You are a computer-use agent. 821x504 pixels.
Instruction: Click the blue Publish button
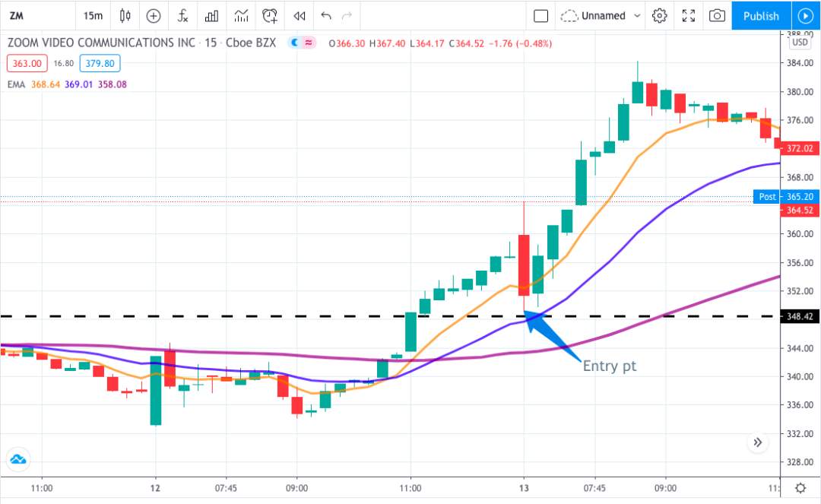[x=761, y=16]
